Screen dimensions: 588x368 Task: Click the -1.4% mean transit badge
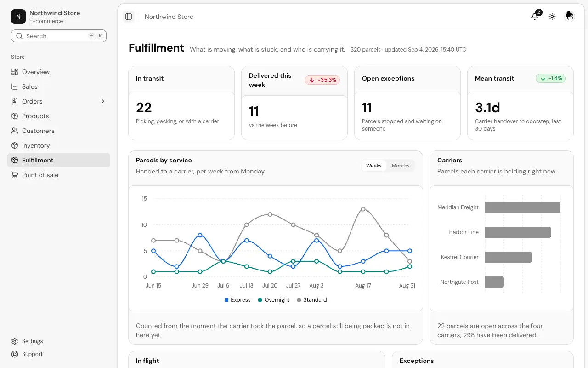point(551,78)
